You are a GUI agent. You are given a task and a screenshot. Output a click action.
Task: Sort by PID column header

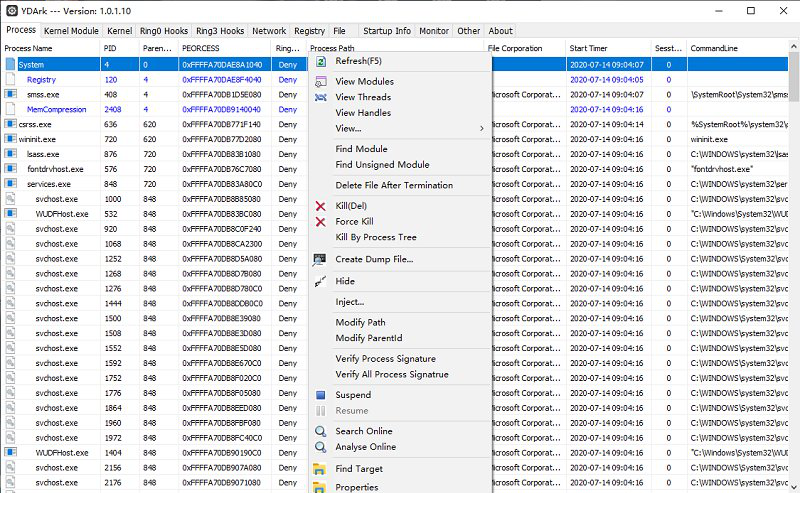[119, 48]
